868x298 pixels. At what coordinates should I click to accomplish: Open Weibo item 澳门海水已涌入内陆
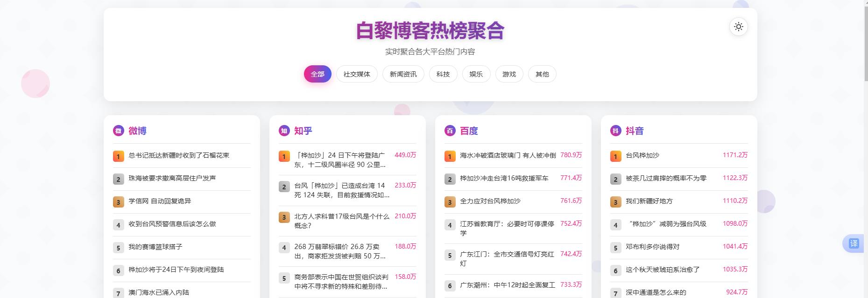click(159, 292)
